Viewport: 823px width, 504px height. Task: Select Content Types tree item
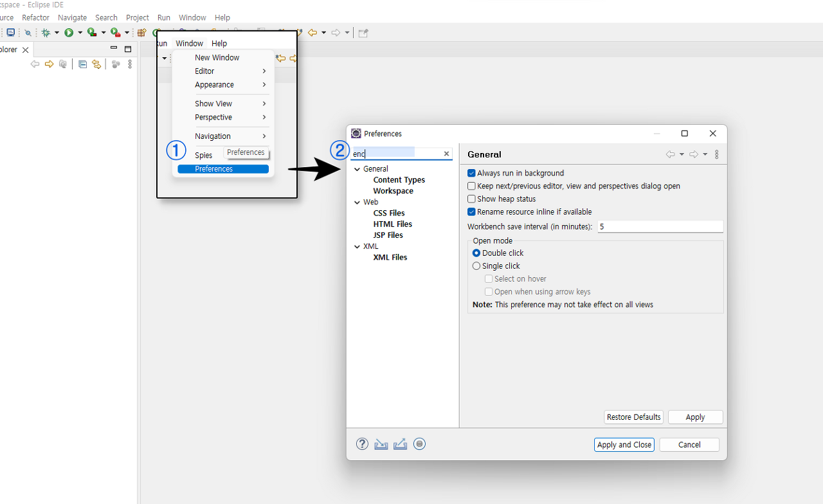(x=399, y=180)
